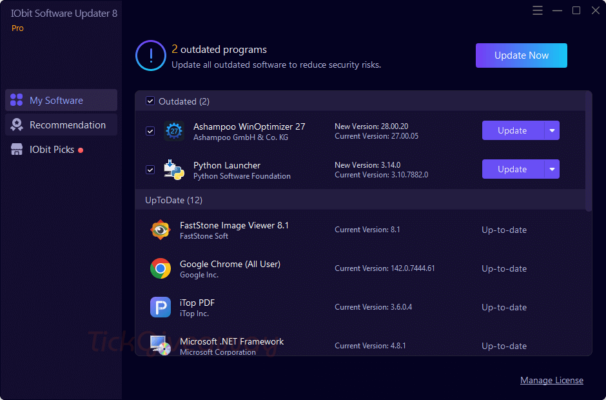Expand the Python Launcher Update dropdown arrow

tap(552, 170)
